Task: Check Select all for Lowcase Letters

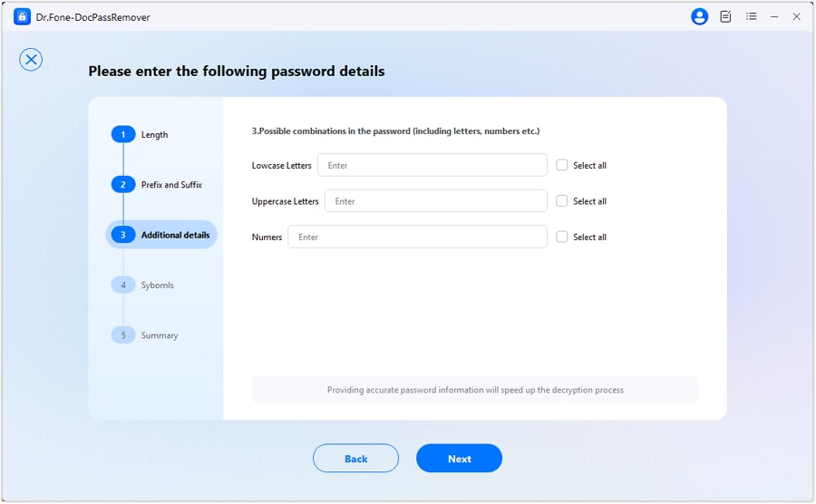Action: tap(562, 165)
